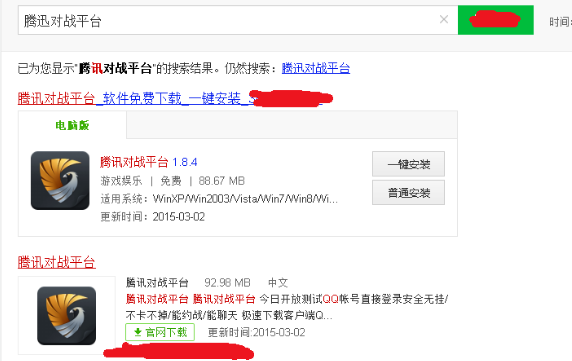This screenshot has height=361, width=572.
Task: Click 更新时间:2015-03-02 beside 官网下载
Action: click(256, 332)
